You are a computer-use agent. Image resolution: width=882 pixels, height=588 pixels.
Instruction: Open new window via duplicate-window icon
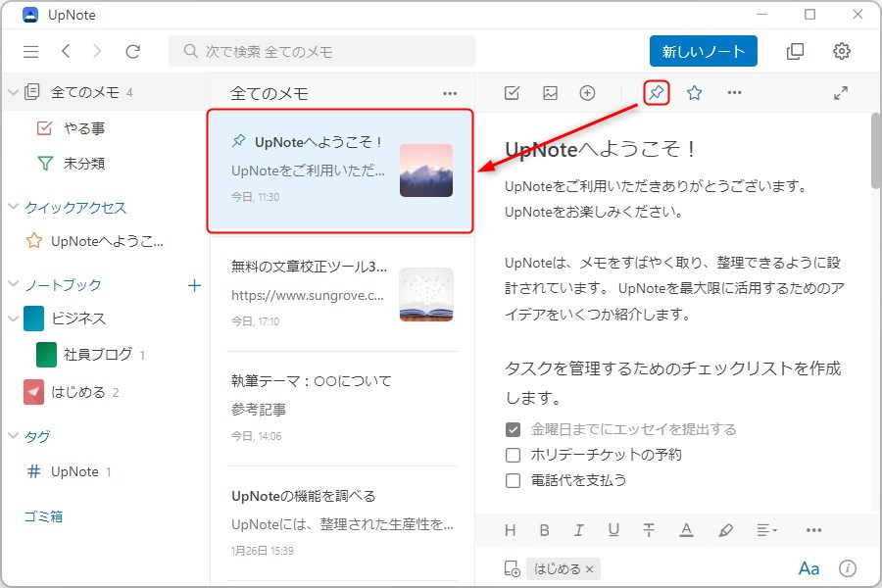tap(795, 51)
